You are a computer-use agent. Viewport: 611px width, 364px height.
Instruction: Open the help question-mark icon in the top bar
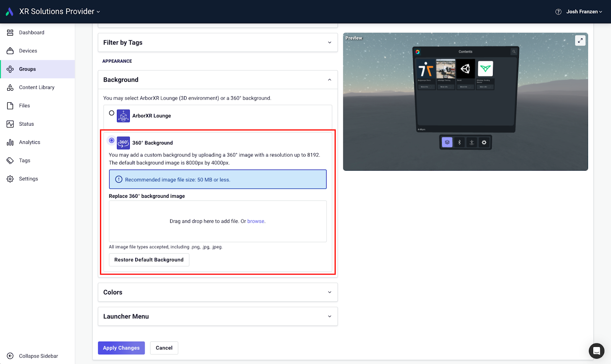coord(558,11)
